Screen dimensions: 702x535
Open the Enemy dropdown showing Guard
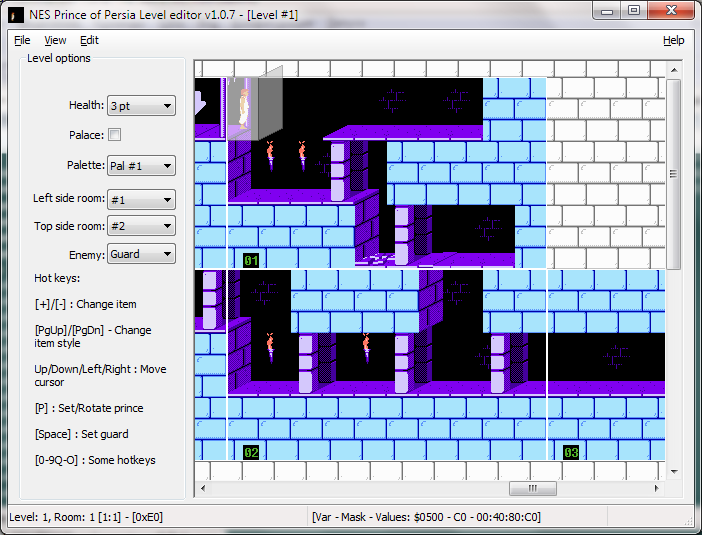point(141,254)
